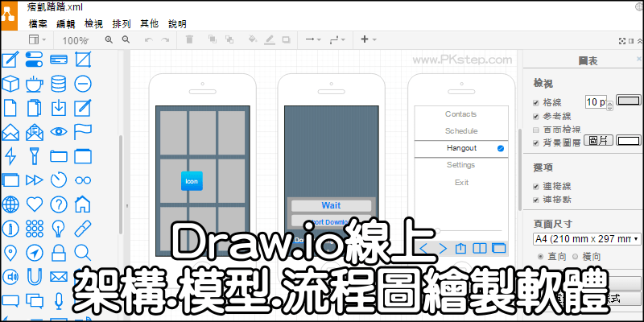
Task: Open the 檢視 menu
Action: click(93, 24)
